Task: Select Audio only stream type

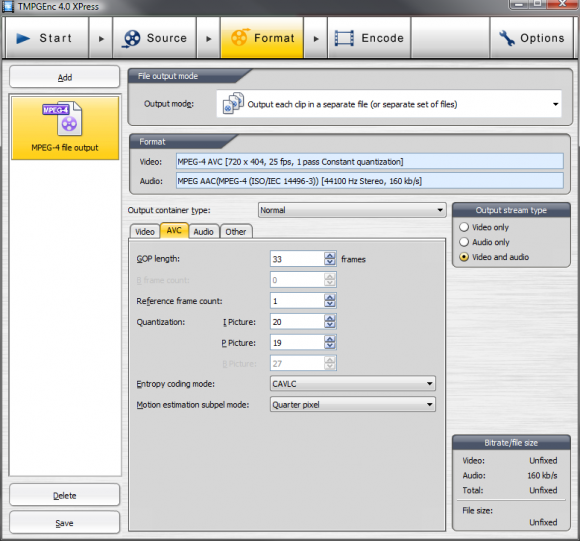Action: 484,242
